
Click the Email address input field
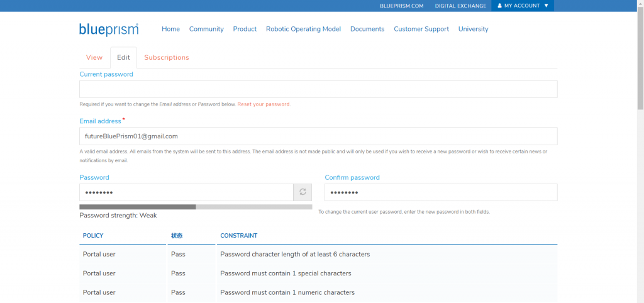(318, 136)
